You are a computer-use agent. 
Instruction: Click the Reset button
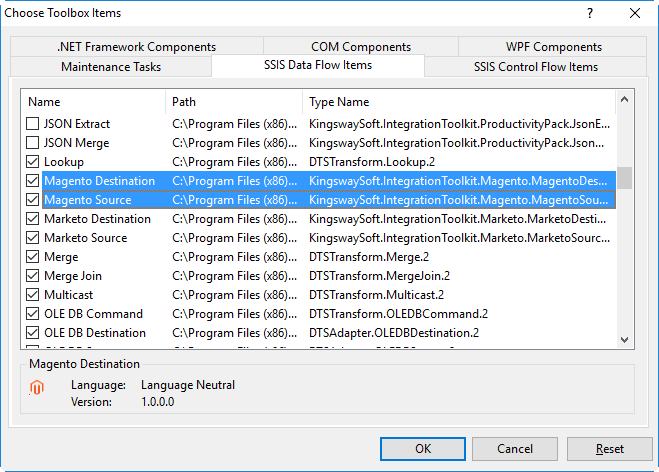click(x=609, y=449)
